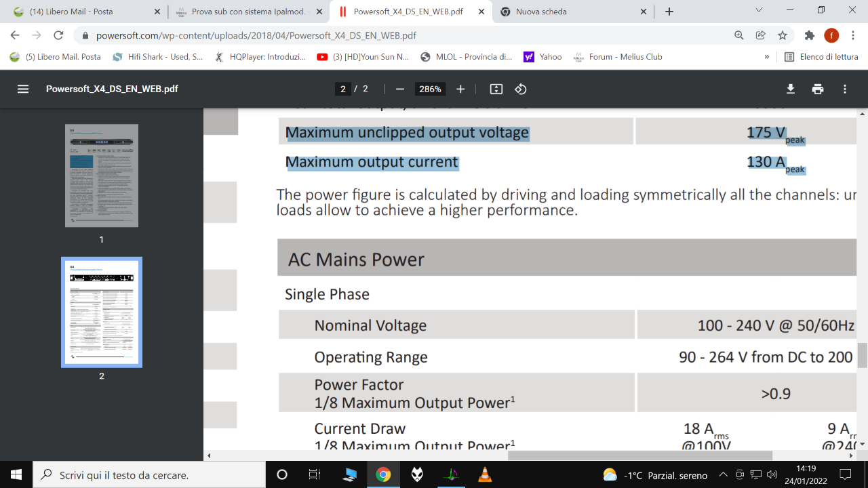
Task: Expand the tab search dropdown arrow
Action: pyautogui.click(x=759, y=10)
